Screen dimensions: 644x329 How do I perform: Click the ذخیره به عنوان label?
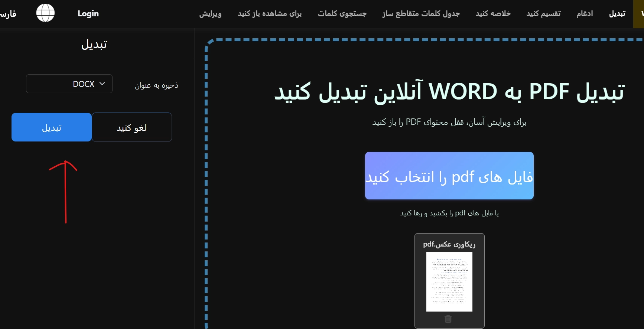click(156, 85)
